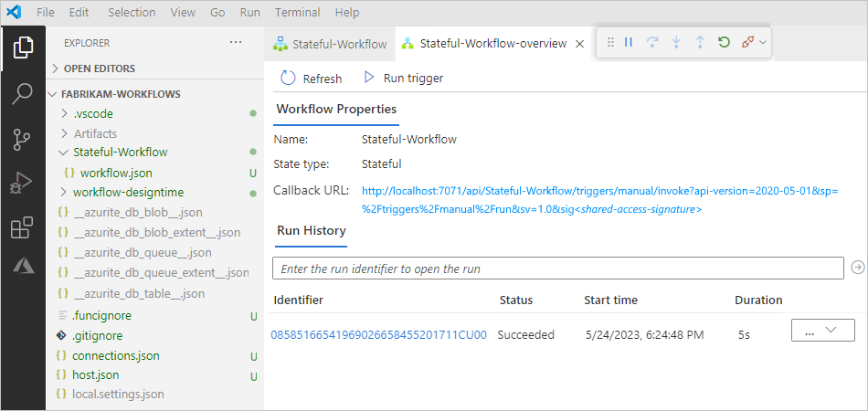Open workflow.json in the explorer
This screenshot has height=411, width=868.
pyautogui.click(x=116, y=174)
